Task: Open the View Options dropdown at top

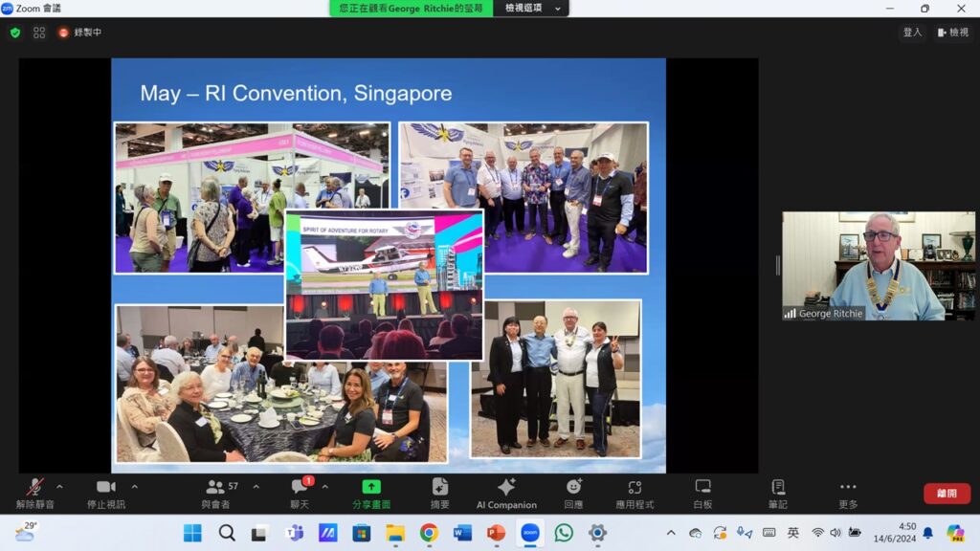Action: [531, 9]
